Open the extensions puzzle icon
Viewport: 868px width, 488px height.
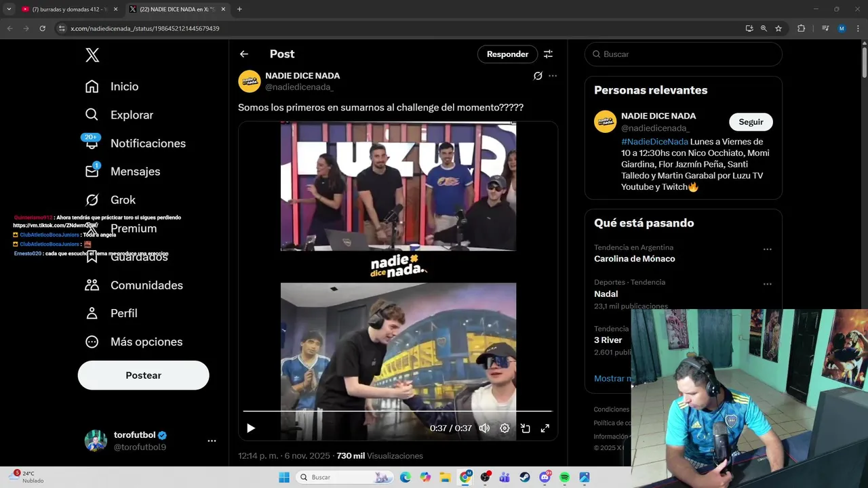801,28
